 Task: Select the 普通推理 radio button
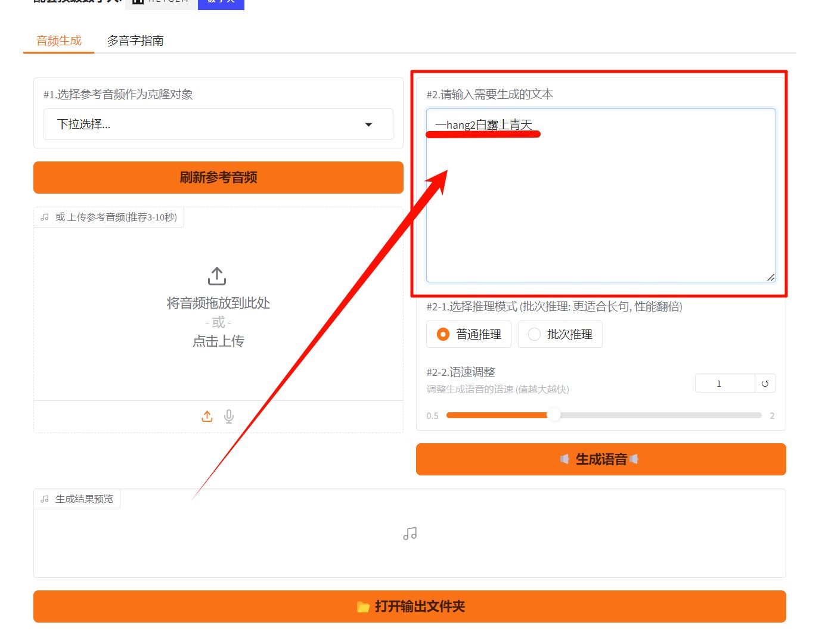tap(443, 334)
